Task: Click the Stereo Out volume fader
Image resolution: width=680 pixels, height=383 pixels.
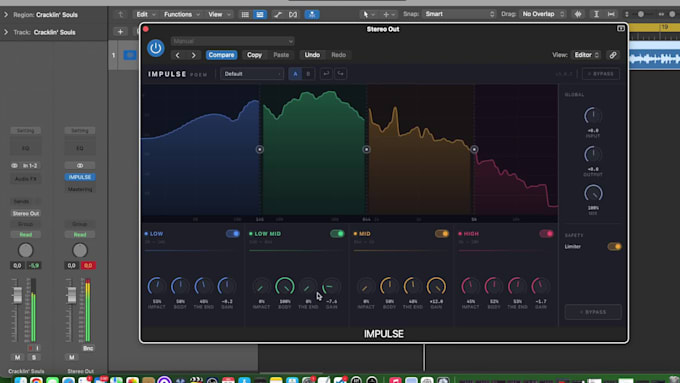Action: (72, 295)
